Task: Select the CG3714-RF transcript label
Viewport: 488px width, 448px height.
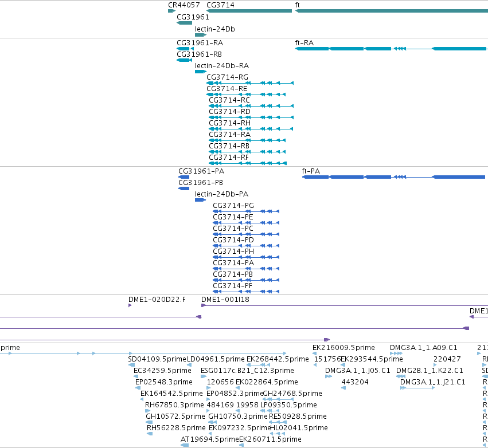Action: [x=229, y=158]
